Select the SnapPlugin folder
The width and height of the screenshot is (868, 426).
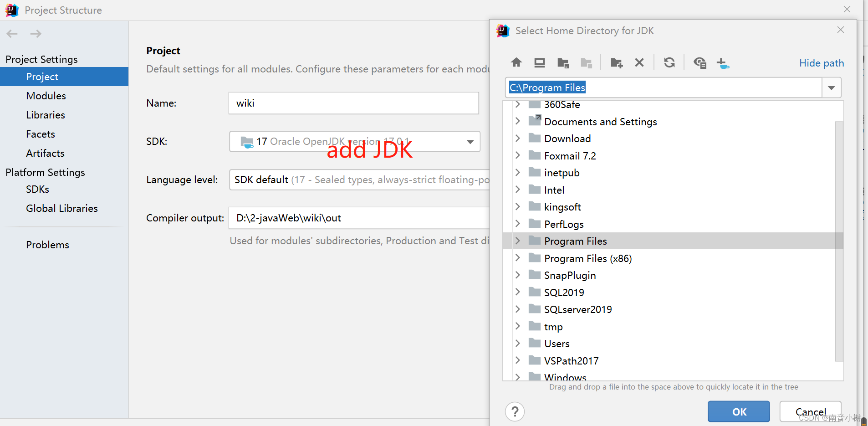(x=669, y=275)
